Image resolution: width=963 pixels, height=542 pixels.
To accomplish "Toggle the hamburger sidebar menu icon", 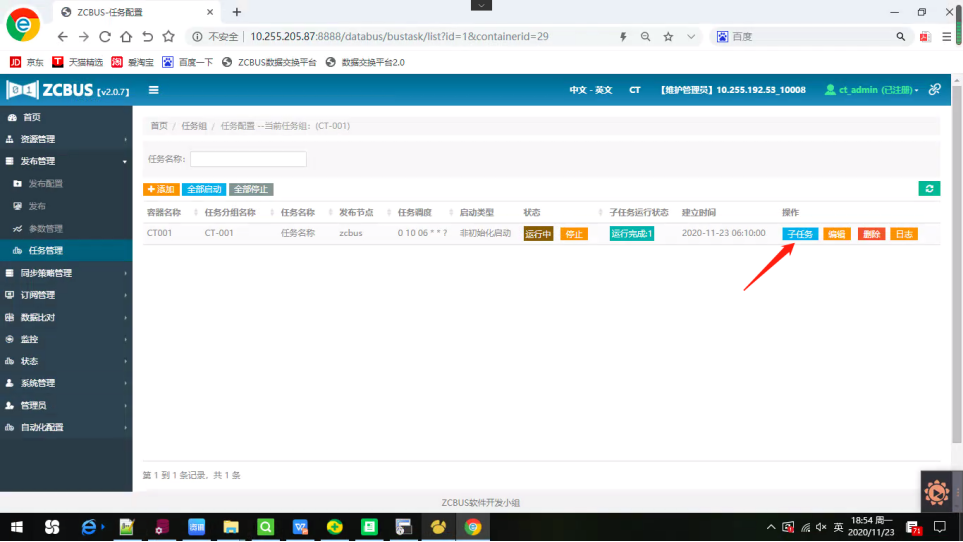I will 154,90.
